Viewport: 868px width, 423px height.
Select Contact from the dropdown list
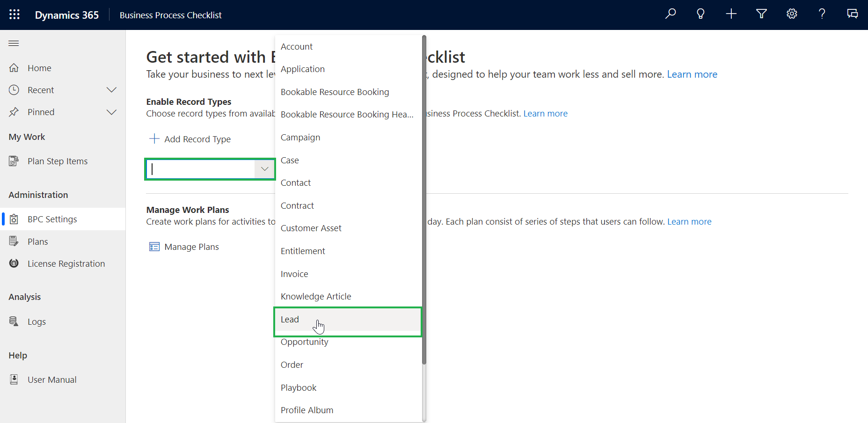coord(348,182)
